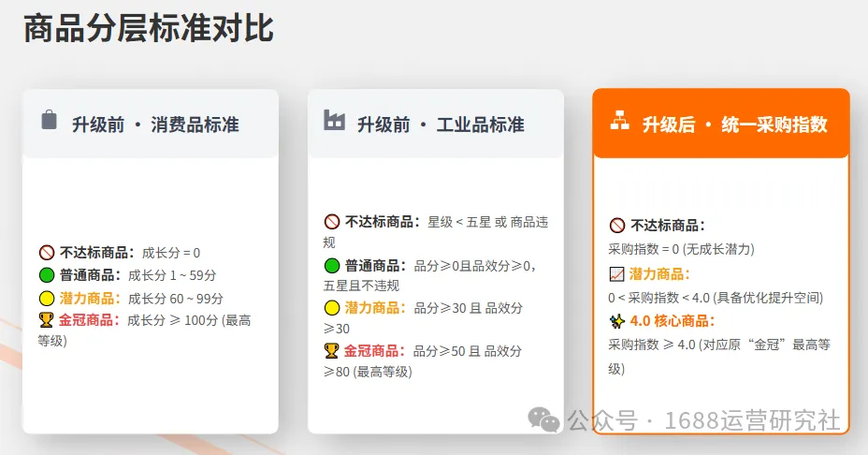Click label 金冠商品 next to 品分≥50

click(374, 351)
